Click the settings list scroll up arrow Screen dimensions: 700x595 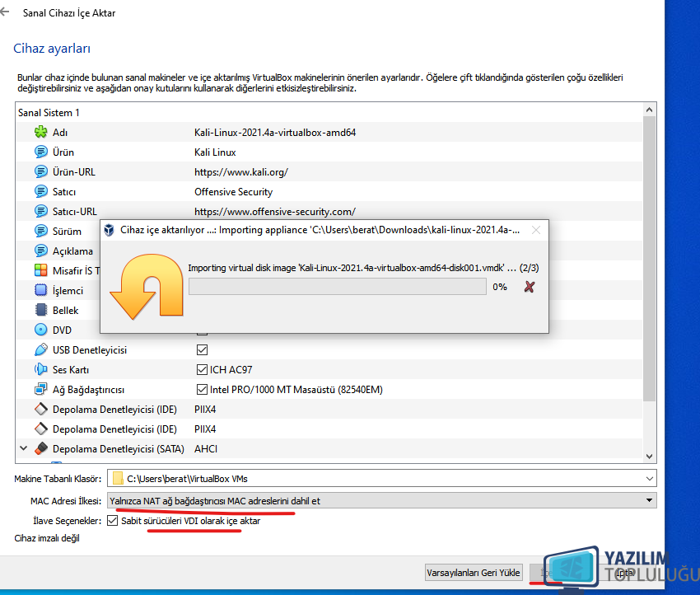coord(650,110)
